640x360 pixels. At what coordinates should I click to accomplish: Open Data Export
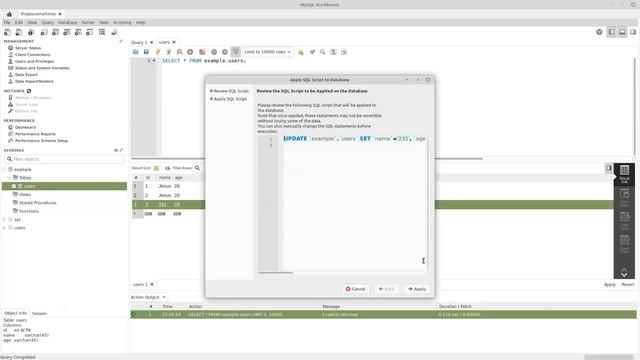(26, 75)
